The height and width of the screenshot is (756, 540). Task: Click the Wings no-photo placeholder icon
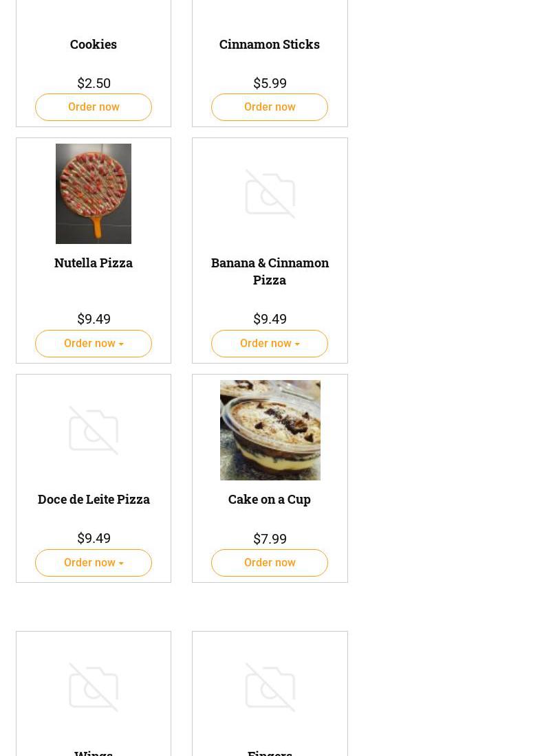click(94, 687)
